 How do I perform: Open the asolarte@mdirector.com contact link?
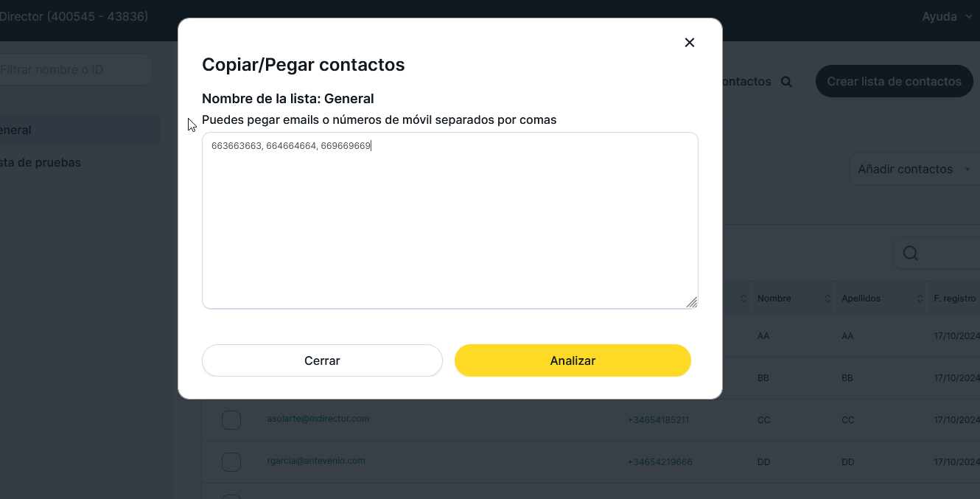(318, 419)
